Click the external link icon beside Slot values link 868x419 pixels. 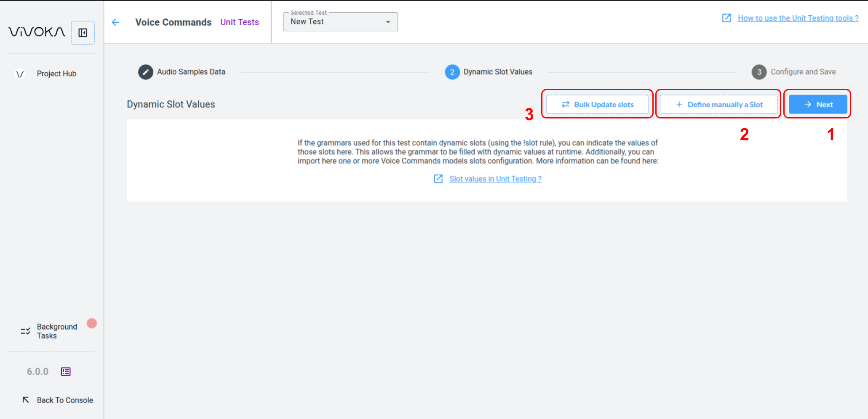click(438, 179)
